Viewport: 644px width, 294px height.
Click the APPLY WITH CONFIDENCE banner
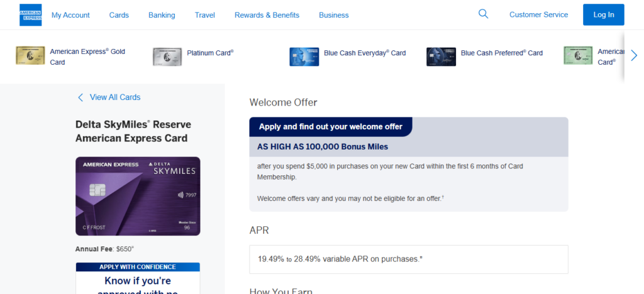[x=138, y=267]
